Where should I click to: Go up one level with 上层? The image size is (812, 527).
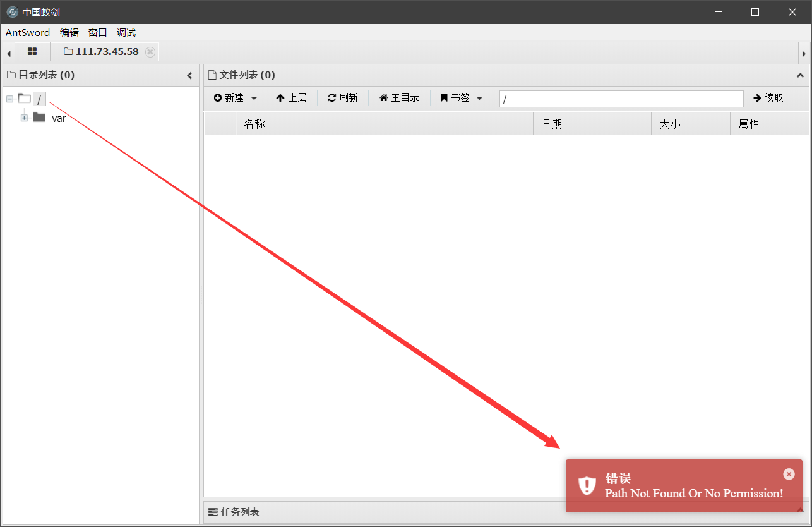(x=291, y=98)
